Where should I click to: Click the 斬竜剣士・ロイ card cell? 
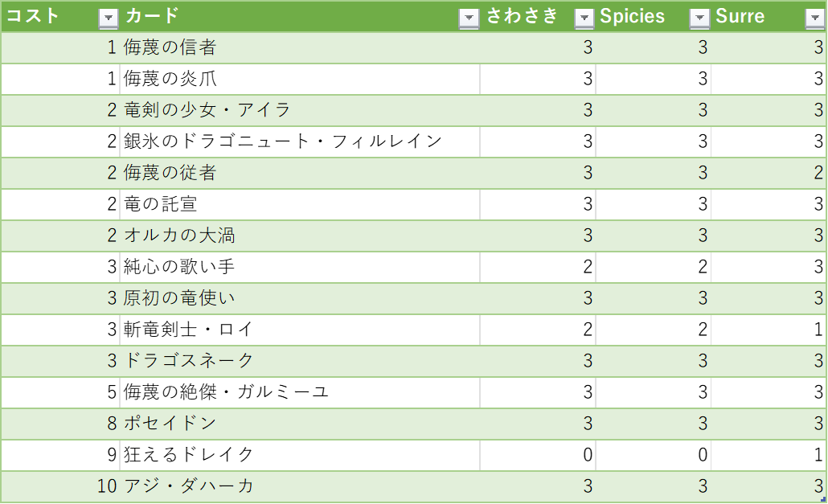[x=300, y=330]
